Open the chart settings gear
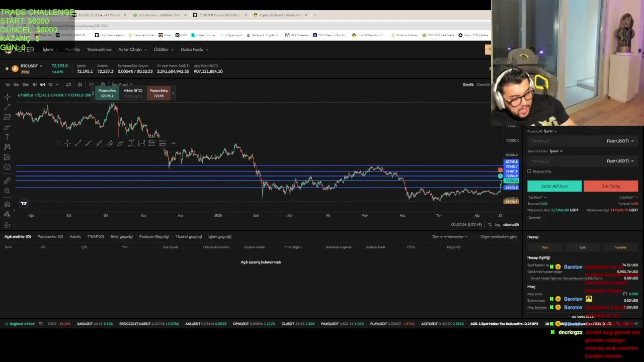The height and width of the screenshot is (362, 644). (x=103, y=84)
